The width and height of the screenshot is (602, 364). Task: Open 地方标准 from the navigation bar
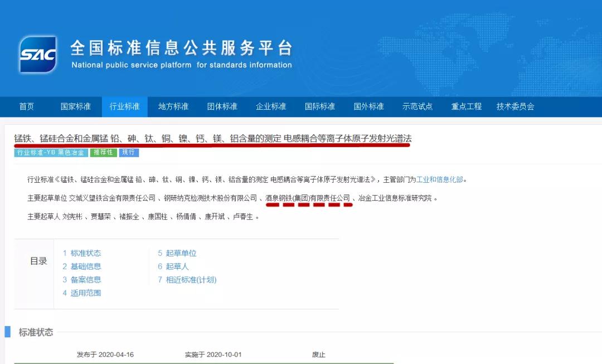point(173,106)
